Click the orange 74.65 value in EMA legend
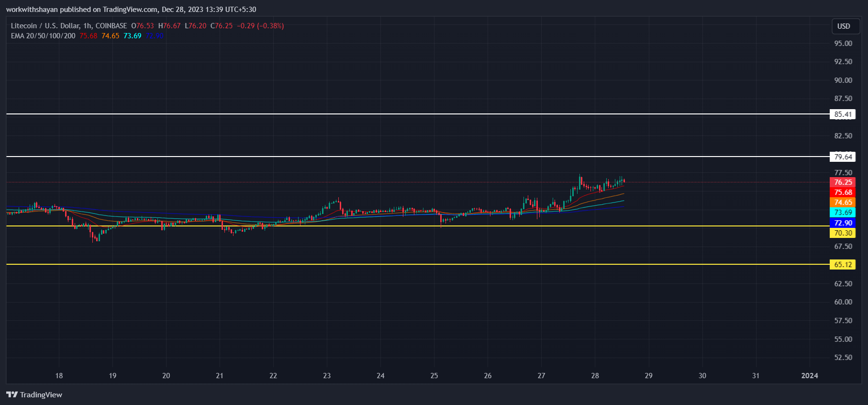 (111, 36)
